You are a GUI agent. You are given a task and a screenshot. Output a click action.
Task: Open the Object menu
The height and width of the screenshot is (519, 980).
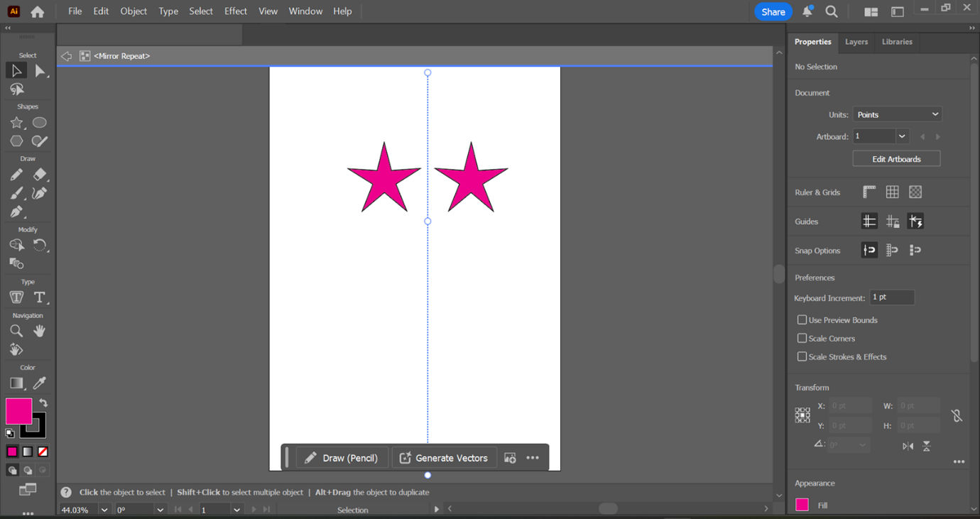tap(134, 11)
